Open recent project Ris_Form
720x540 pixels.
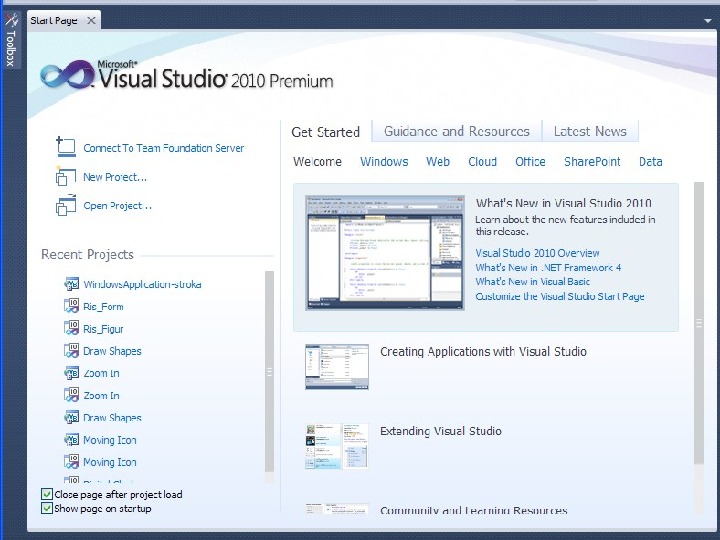point(103,307)
